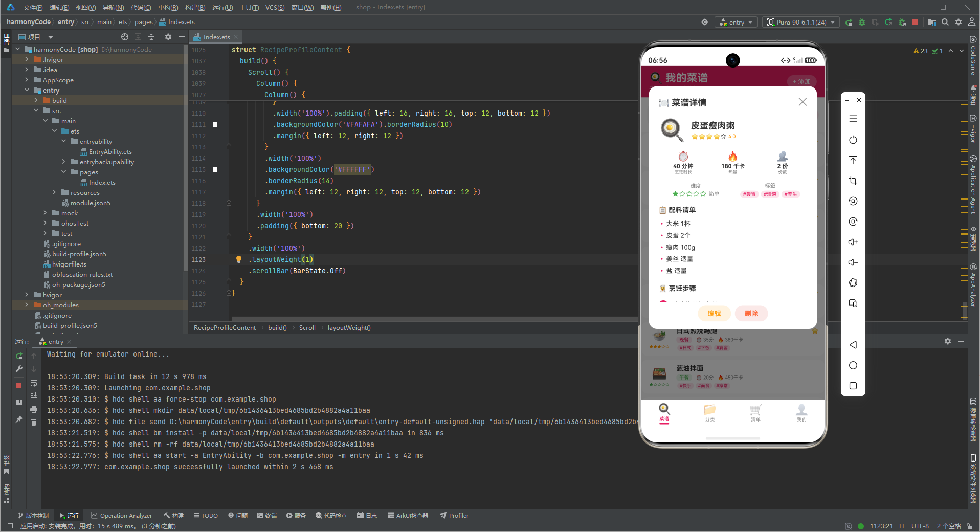Locate the opened file in the project tree
The image size is (980, 532).
125,37
